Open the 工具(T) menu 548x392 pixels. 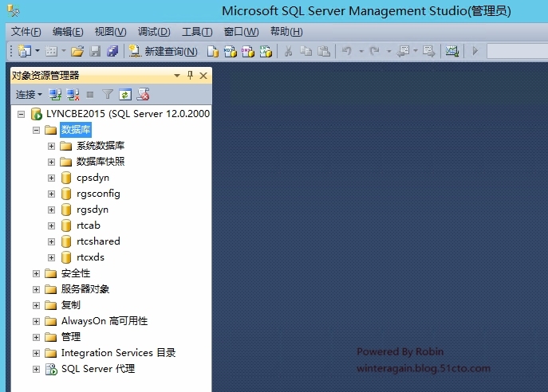197,32
